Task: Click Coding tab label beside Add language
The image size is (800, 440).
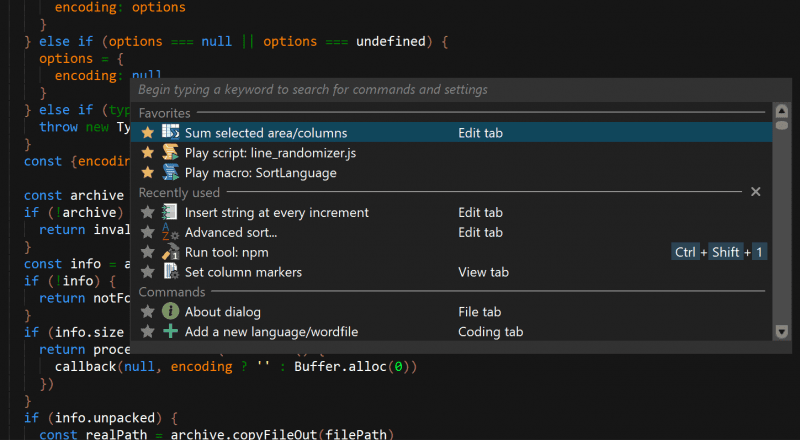Action: pos(490,331)
